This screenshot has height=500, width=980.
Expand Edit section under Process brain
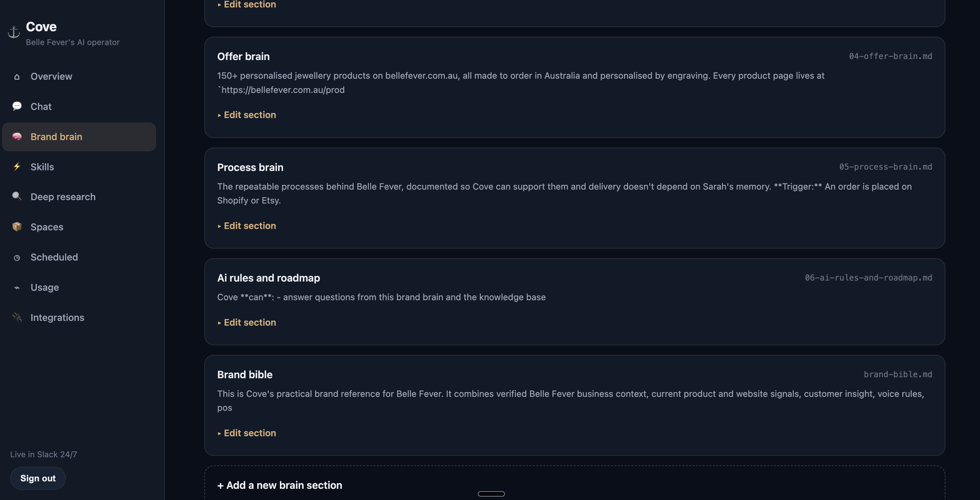click(x=246, y=226)
